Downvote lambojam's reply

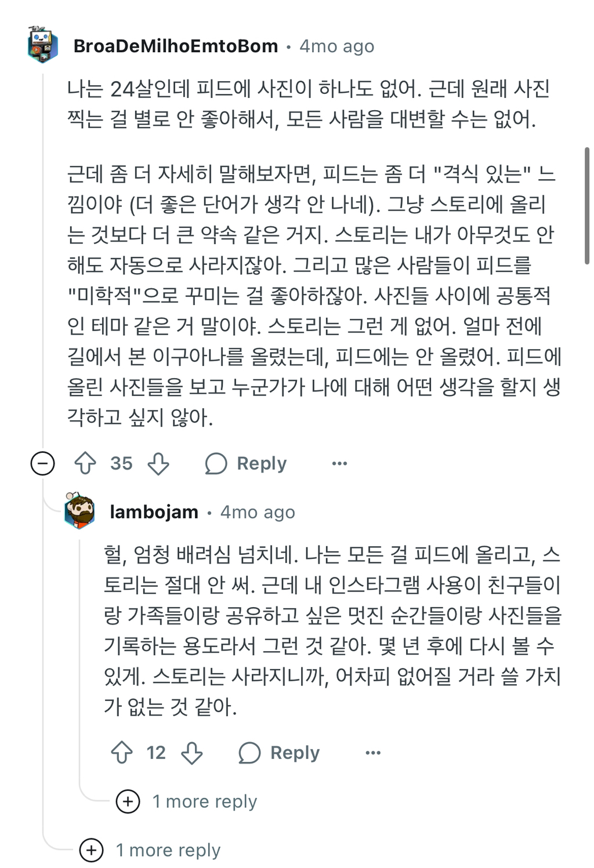191,753
